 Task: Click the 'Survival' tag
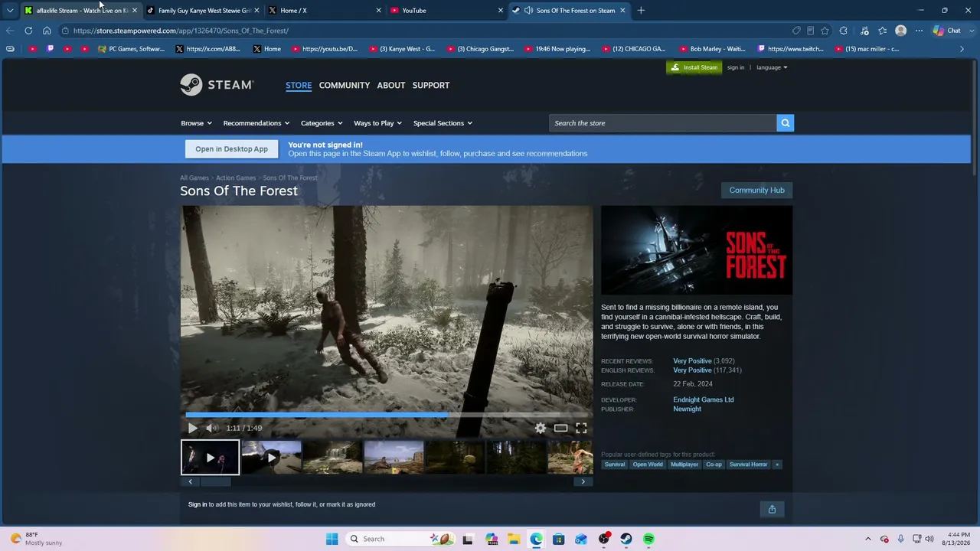[615, 465]
